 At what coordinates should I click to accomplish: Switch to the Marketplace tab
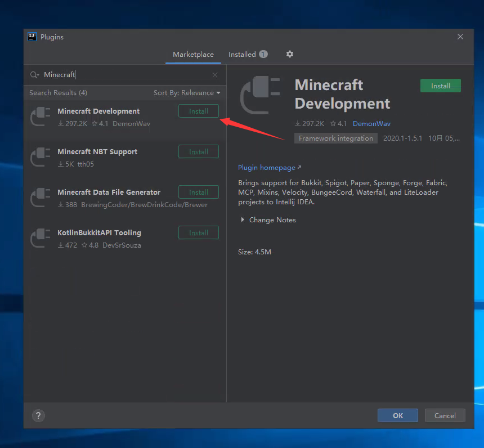point(193,55)
